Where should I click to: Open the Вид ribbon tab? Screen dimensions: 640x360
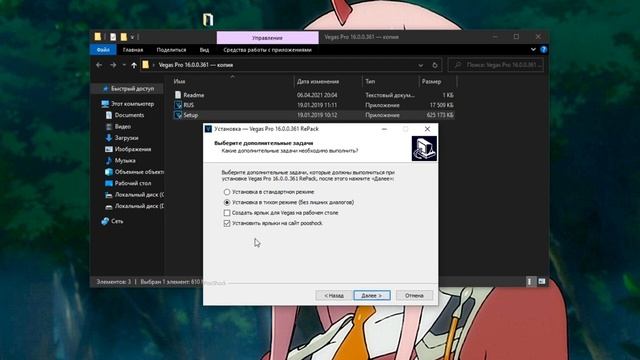204,50
